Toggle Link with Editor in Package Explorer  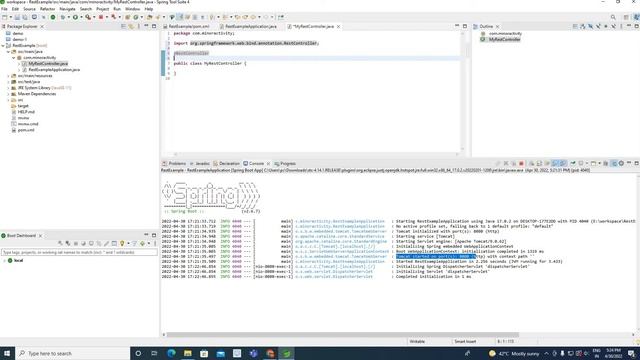click(x=131, y=26)
